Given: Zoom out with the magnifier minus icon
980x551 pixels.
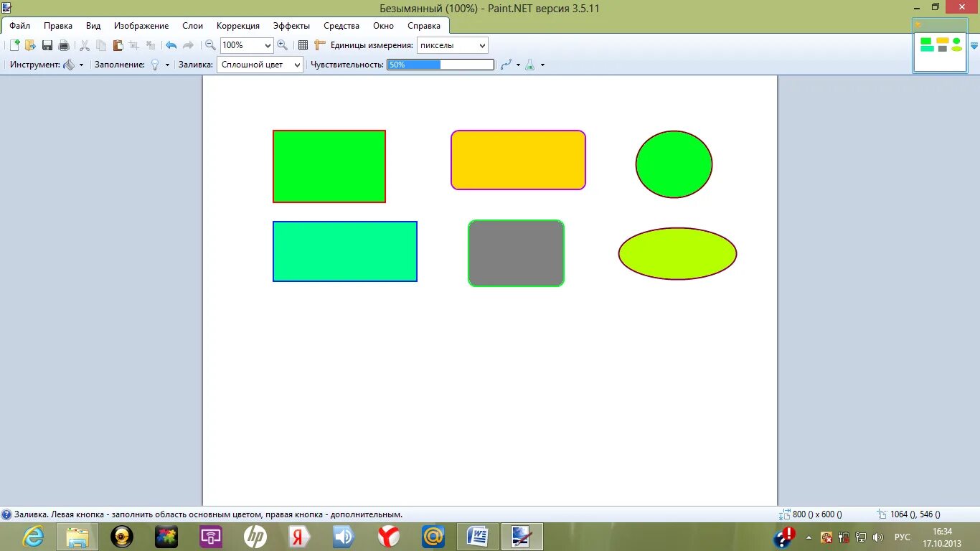Looking at the screenshot, I should point(210,45).
